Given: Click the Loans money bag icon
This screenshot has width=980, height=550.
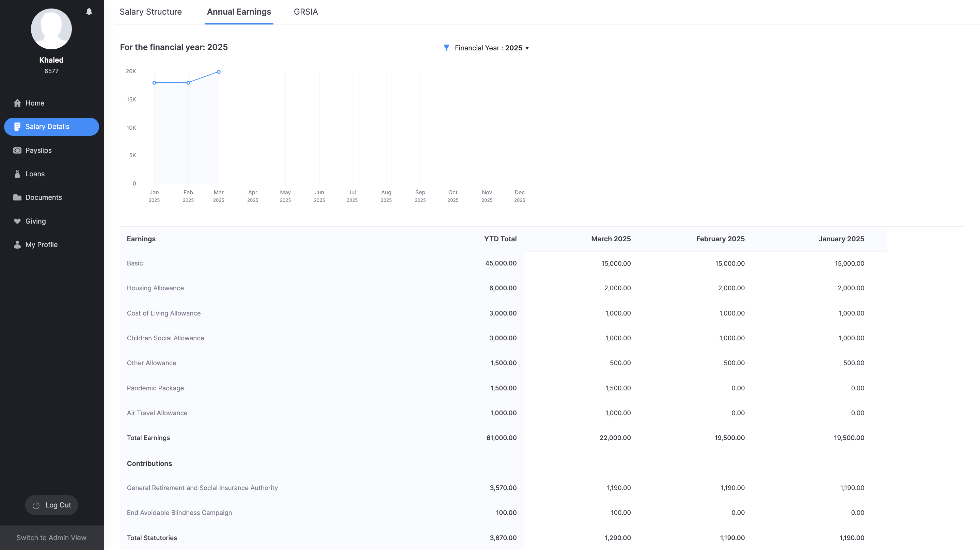Looking at the screenshot, I should click(x=17, y=174).
